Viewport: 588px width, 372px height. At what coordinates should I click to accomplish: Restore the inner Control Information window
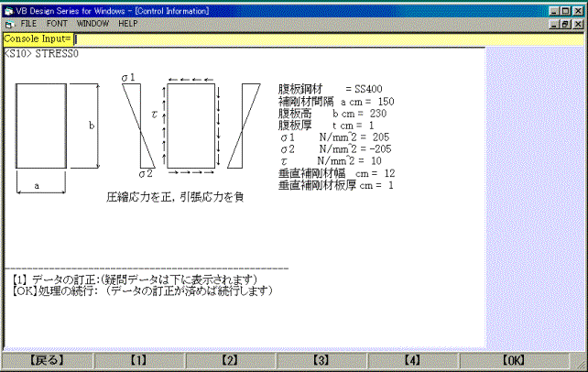pyautogui.click(x=565, y=25)
